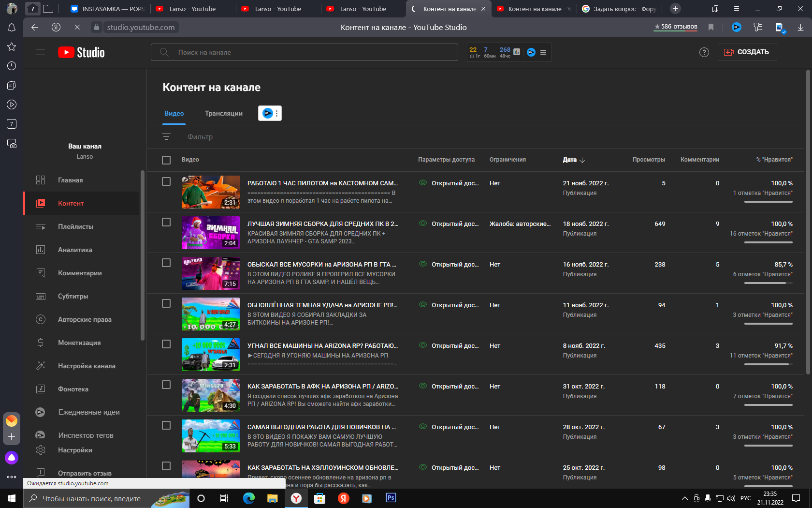812x508 pixels.
Task: Click Жалоба: авторские restriction link
Action: [520, 224]
